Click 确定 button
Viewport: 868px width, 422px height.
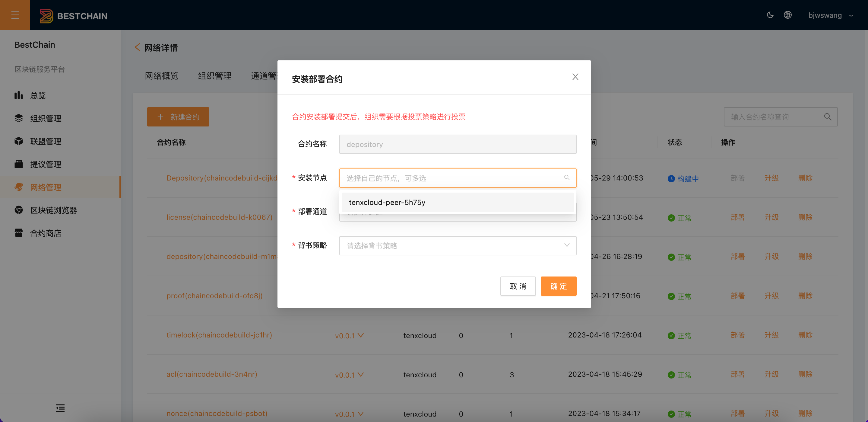(x=558, y=286)
